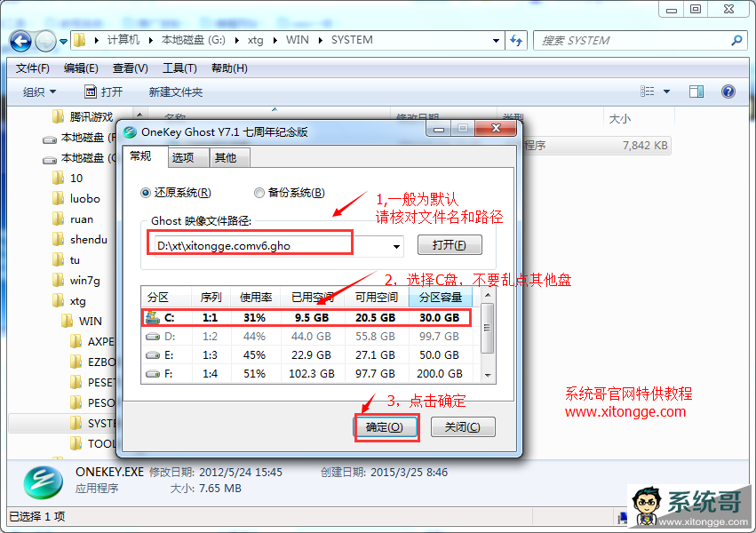Click the 分区 column header
Screen dimensions: 756x533
[166, 298]
